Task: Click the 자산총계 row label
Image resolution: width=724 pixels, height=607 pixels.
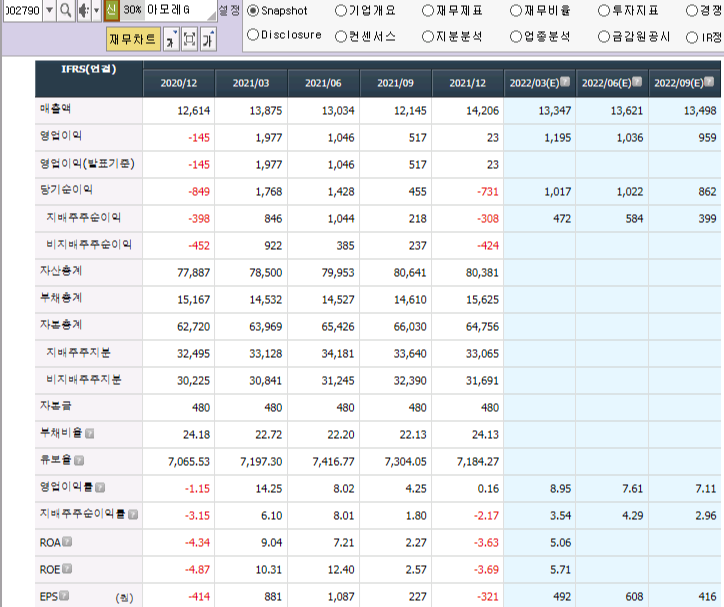Action: (x=61, y=271)
